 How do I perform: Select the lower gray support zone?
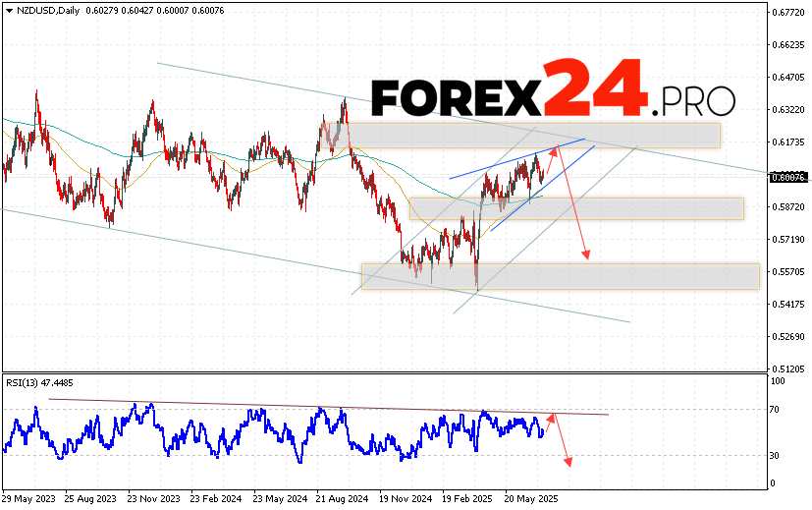560,276
